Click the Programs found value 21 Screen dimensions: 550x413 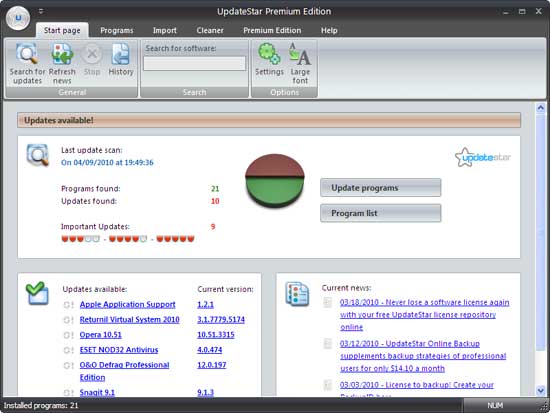pyautogui.click(x=215, y=189)
